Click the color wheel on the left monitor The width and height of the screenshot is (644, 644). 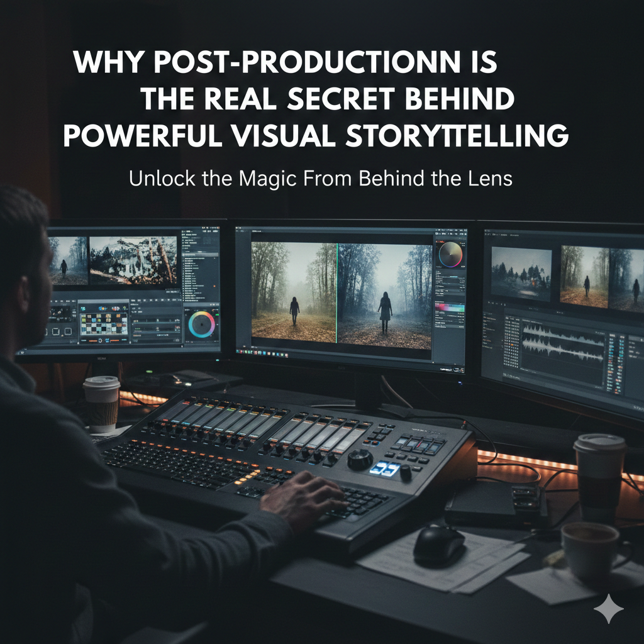click(x=201, y=324)
